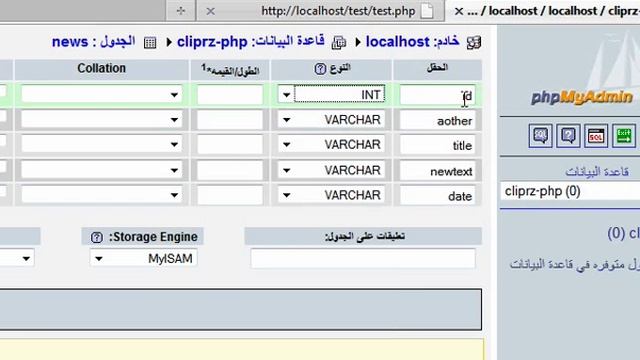Open the cliprz-php (0) database selector
Image resolution: width=640 pixels, height=360 pixels.
(570, 191)
